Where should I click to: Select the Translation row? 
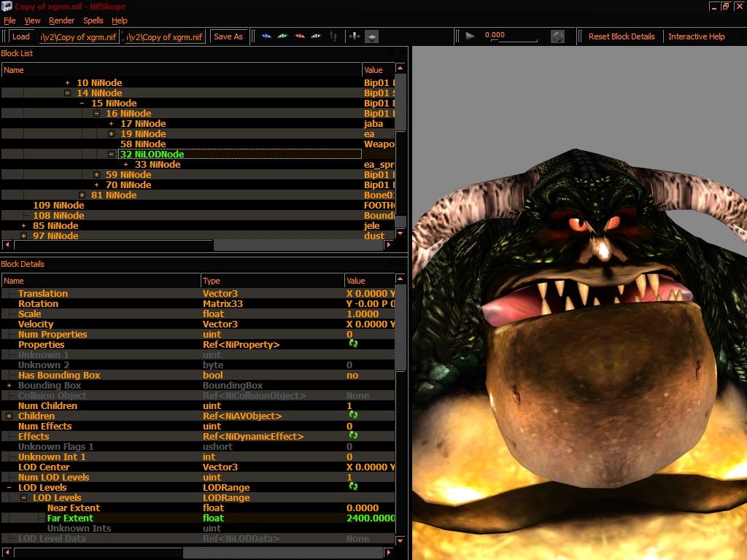point(198,294)
